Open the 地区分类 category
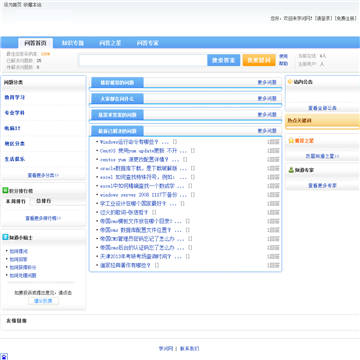The width and height of the screenshot is (360, 360). pyautogui.click(x=14, y=144)
